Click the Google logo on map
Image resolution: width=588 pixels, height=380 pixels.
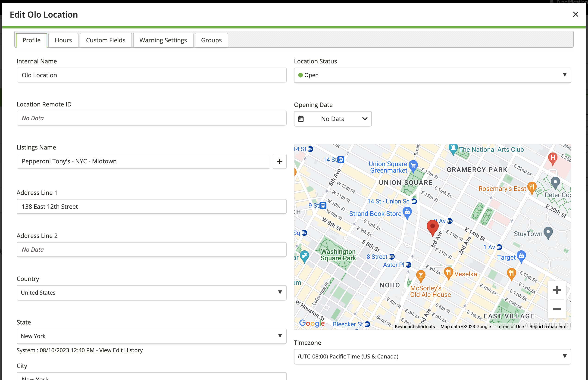click(312, 323)
